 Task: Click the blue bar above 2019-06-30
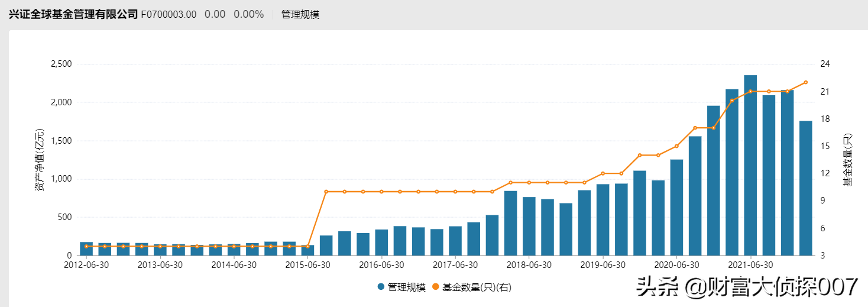[x=603, y=219]
